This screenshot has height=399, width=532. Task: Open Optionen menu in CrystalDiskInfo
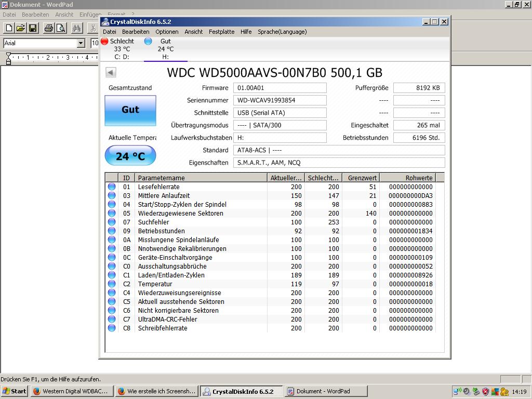(167, 32)
